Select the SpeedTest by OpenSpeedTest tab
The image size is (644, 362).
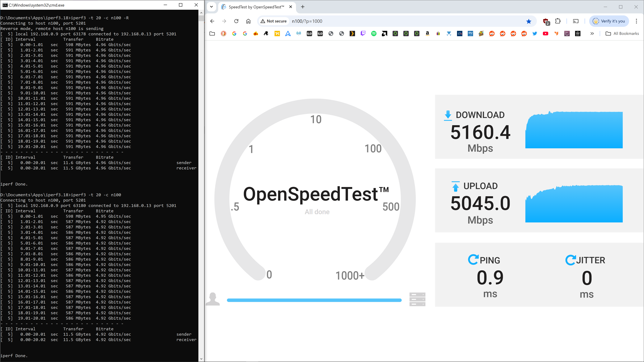point(256,7)
